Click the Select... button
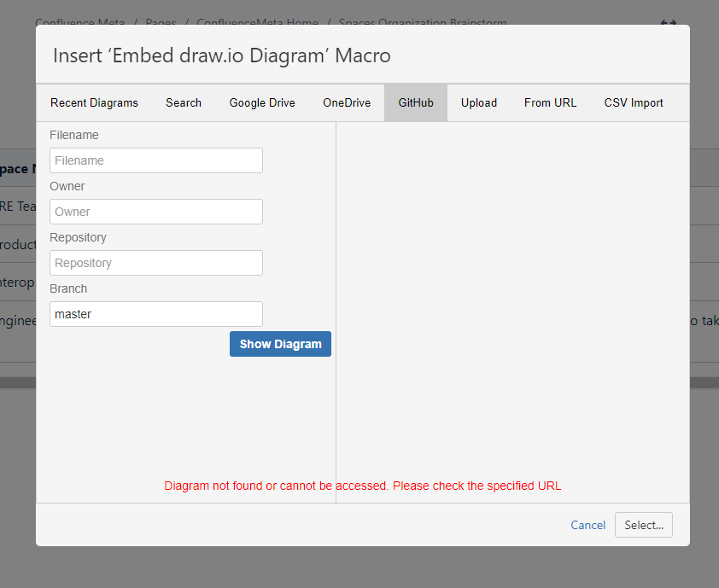The width and height of the screenshot is (719, 588). (x=644, y=525)
